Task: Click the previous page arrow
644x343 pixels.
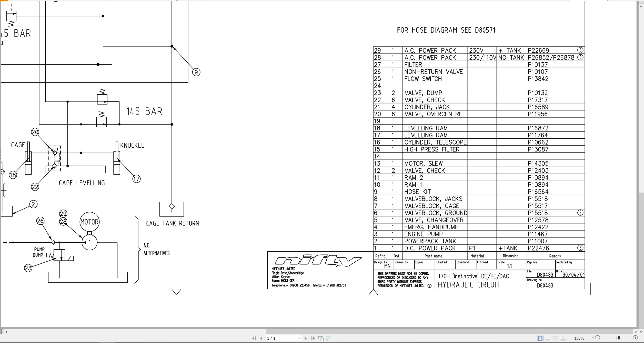Action: (x=261, y=338)
